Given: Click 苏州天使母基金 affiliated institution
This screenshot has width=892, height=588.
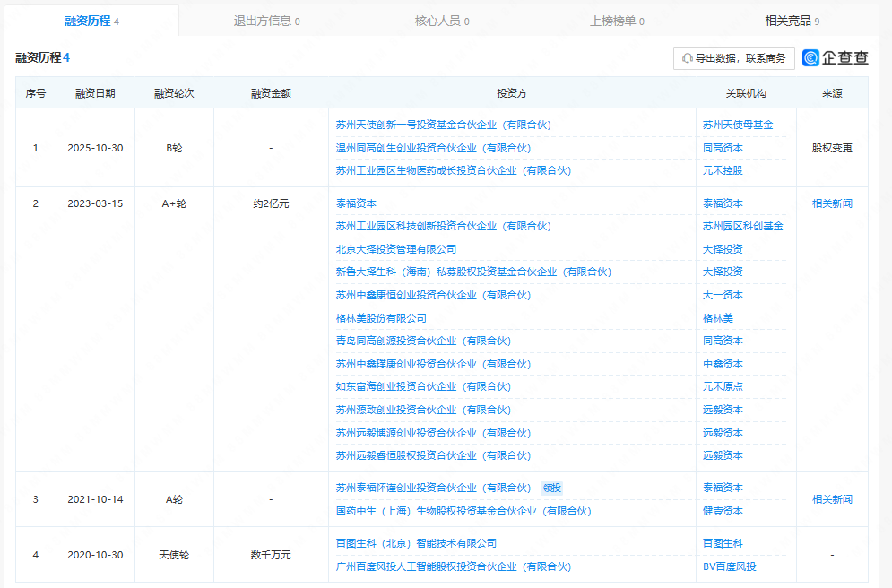Looking at the screenshot, I should (x=738, y=125).
